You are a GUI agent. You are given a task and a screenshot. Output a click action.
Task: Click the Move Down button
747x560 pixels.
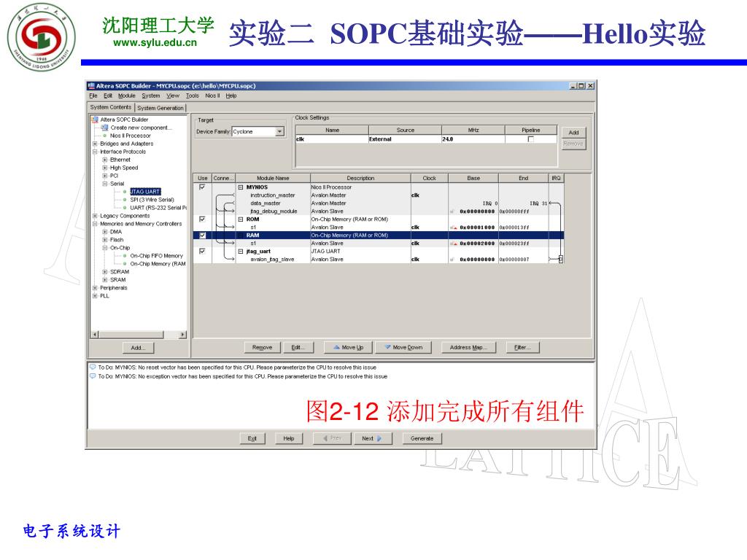pyautogui.click(x=403, y=348)
